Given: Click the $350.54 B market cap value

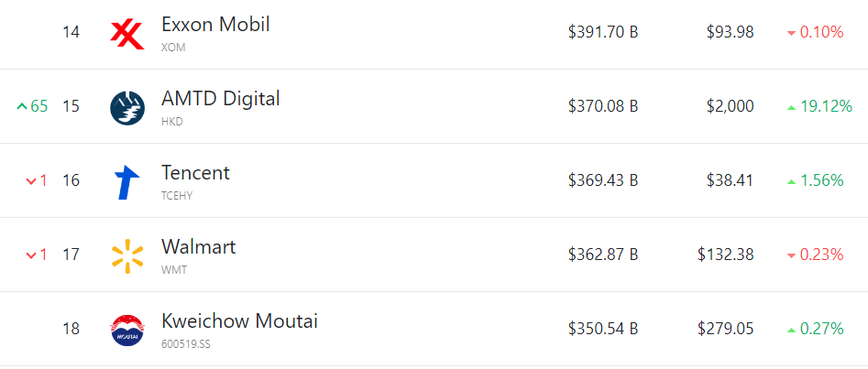Looking at the screenshot, I should point(603,329).
